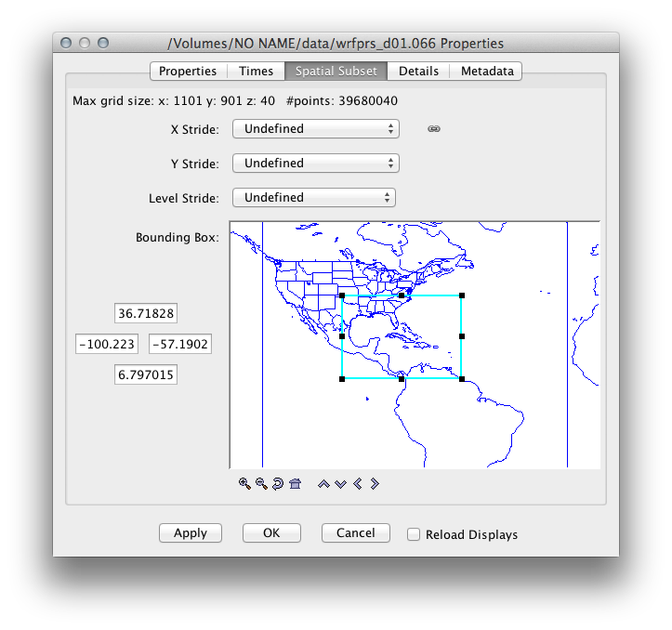672x630 pixels.
Task: Switch to the Times tab
Action: [256, 72]
